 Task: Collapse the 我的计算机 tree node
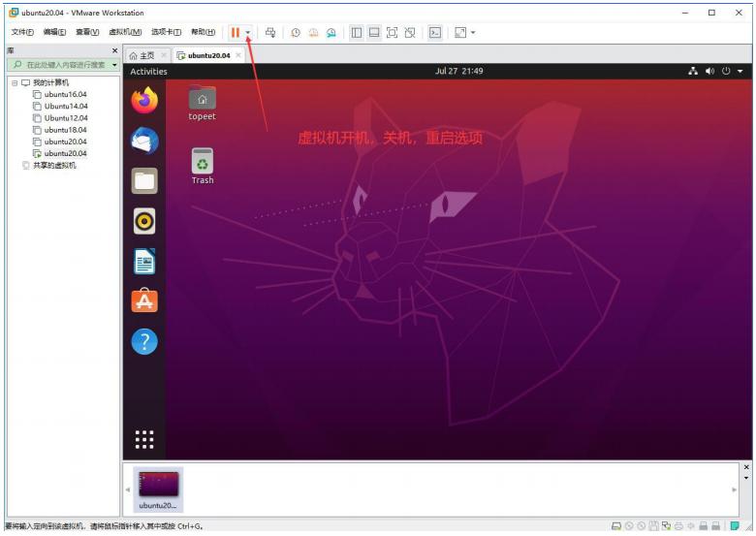pyautogui.click(x=15, y=83)
